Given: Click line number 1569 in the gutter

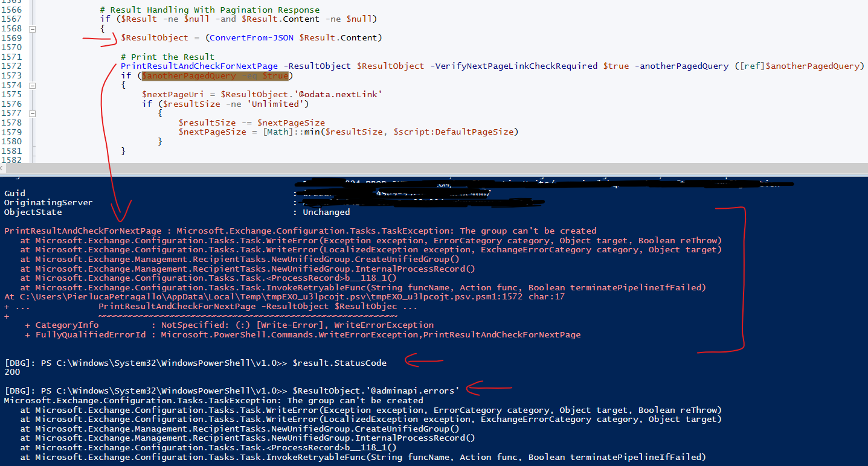Looking at the screenshot, I should pyautogui.click(x=11, y=37).
